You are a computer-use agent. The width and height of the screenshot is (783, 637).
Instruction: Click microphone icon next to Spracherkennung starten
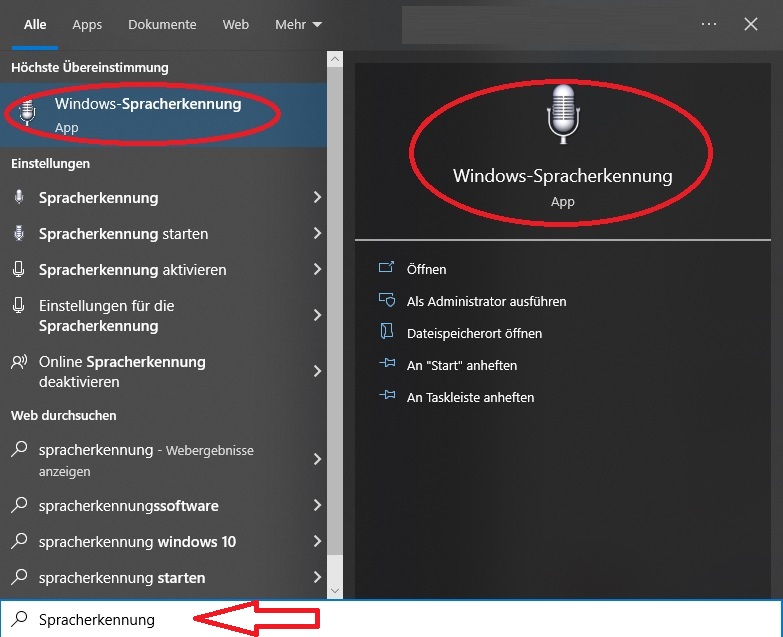tap(18, 234)
